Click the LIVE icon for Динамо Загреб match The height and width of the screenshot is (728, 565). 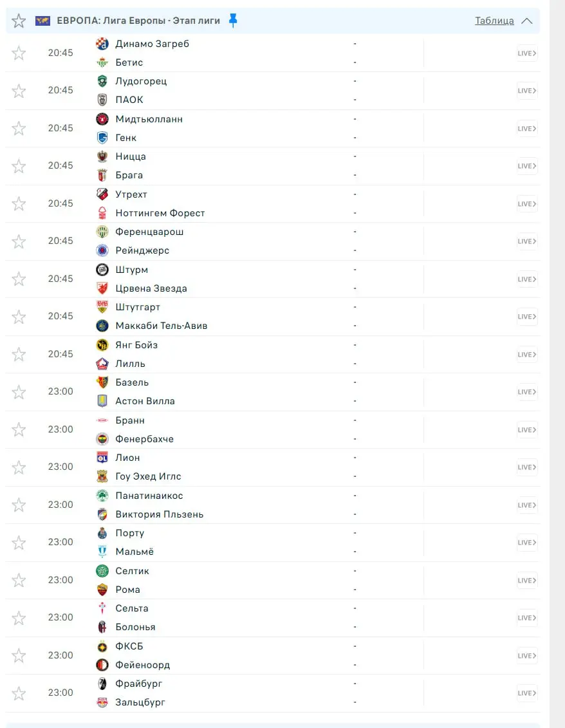(x=527, y=53)
